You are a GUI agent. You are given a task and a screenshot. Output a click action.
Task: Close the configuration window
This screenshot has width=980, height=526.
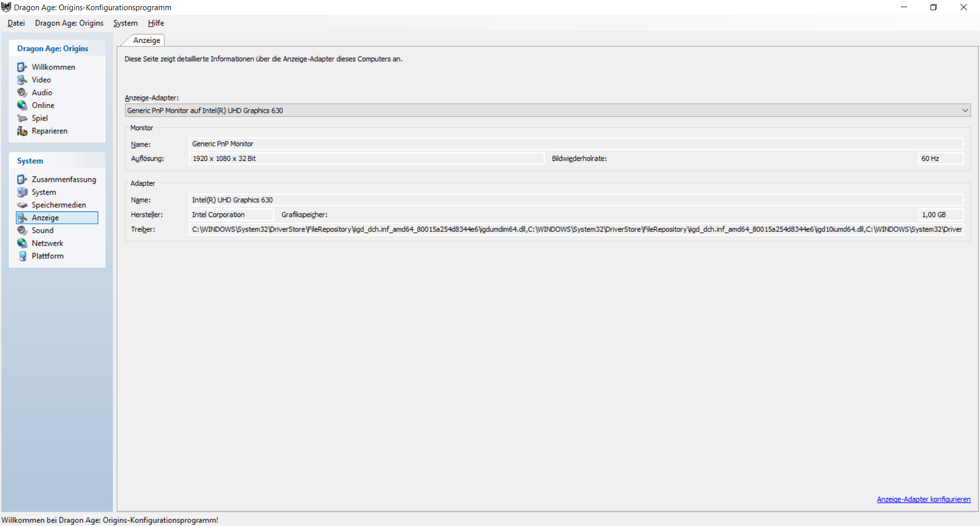964,7
